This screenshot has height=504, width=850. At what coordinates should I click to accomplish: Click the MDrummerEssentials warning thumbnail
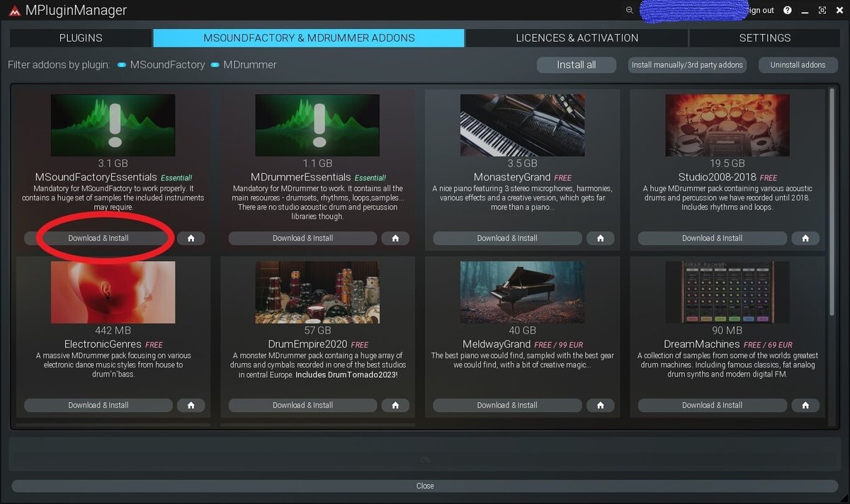click(x=317, y=125)
